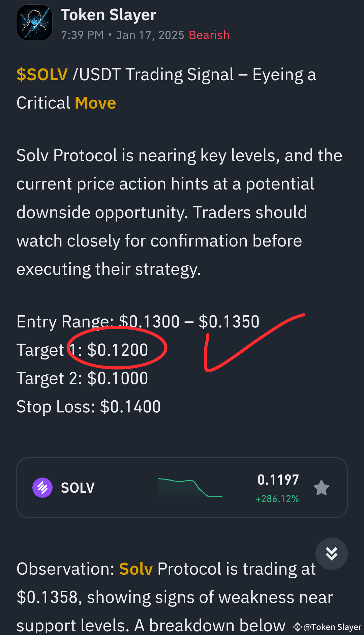Click the green SOLV mini price chart line
Screen dimensions: 364x635
tap(190, 487)
